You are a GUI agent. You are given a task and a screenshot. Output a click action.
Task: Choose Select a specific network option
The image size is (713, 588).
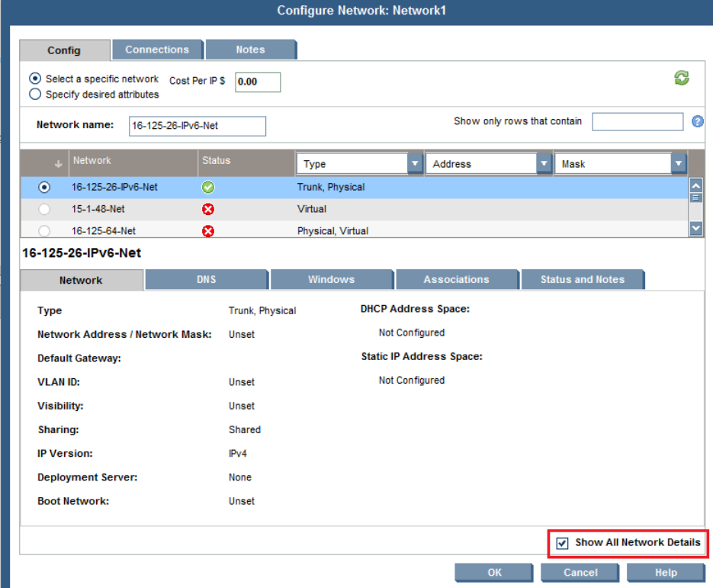pyautogui.click(x=35, y=79)
